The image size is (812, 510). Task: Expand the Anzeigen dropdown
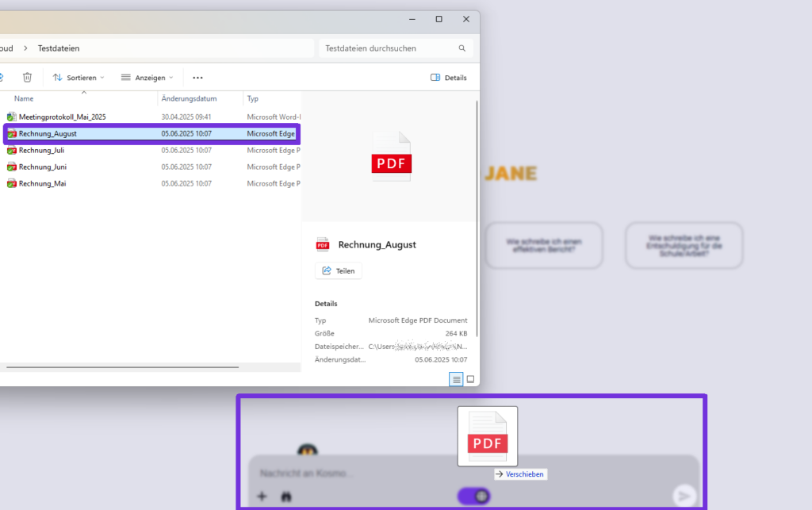[x=147, y=78]
